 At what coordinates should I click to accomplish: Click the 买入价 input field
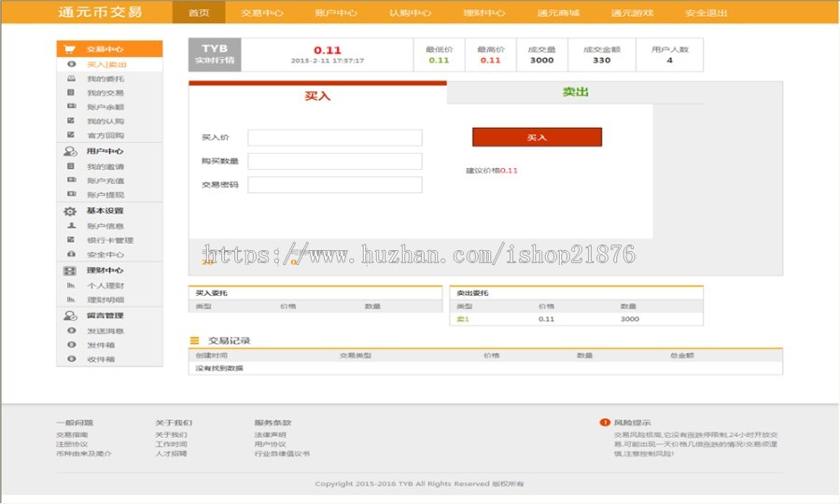(334, 137)
